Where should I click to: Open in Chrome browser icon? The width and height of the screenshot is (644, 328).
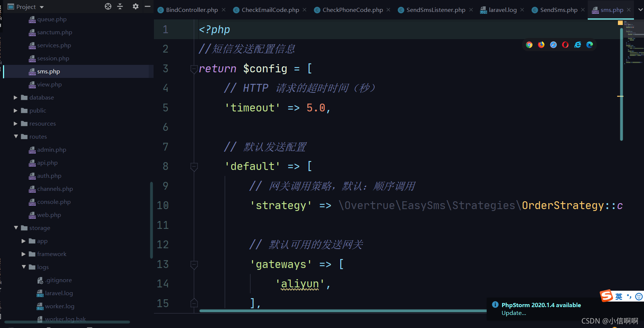coord(529,45)
